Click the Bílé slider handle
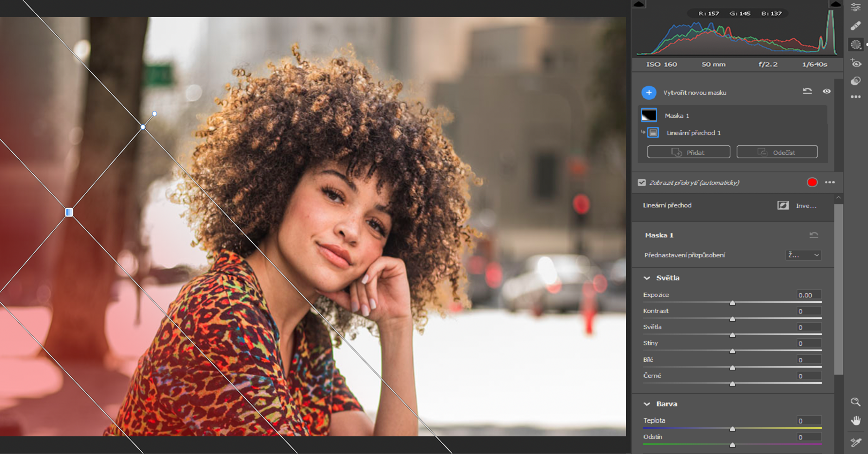Viewport: 868px width, 454px height. [733, 368]
